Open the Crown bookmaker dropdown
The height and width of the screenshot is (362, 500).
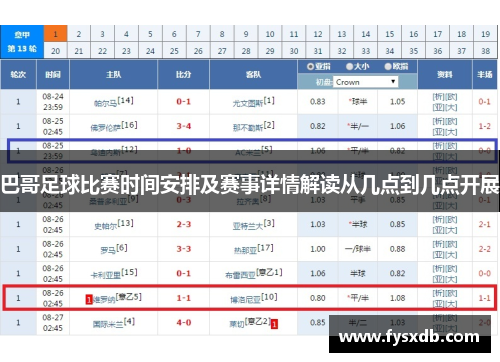(x=366, y=82)
